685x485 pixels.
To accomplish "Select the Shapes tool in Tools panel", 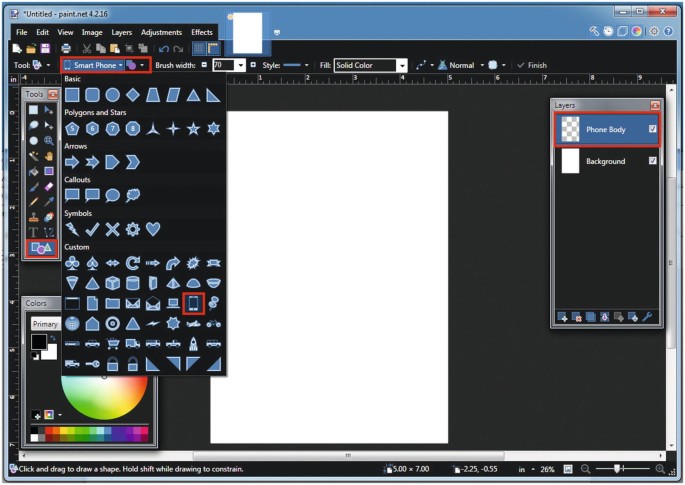I will coord(42,247).
